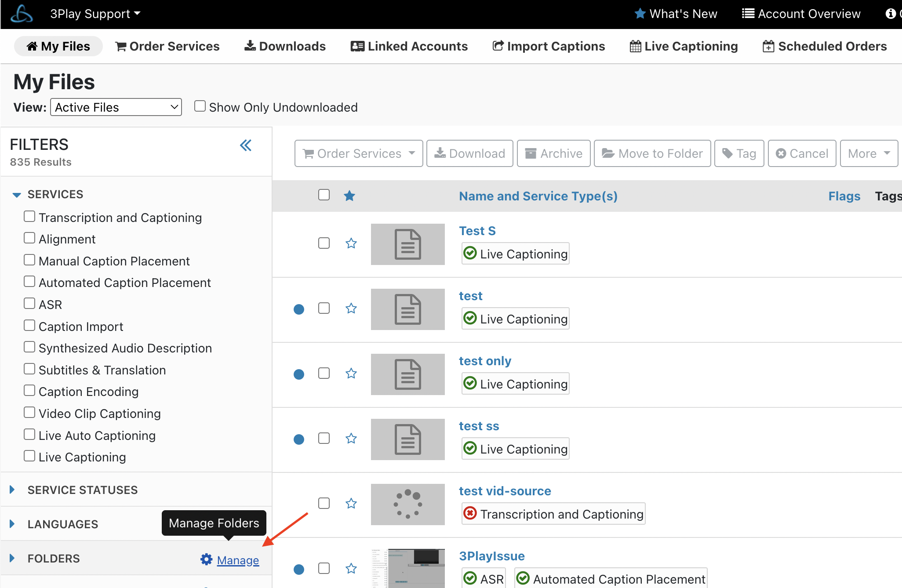Click the Account Overview list icon
The height and width of the screenshot is (588, 902).
pos(748,14)
